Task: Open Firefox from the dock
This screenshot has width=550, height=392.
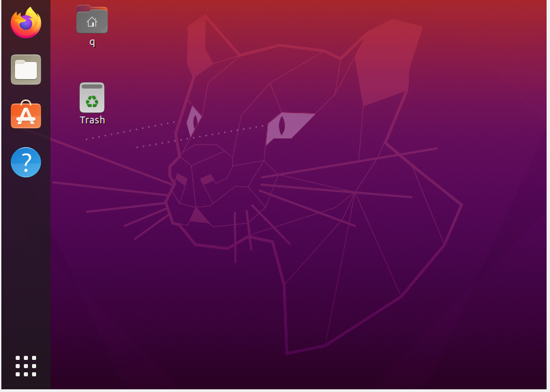Action: tap(26, 22)
